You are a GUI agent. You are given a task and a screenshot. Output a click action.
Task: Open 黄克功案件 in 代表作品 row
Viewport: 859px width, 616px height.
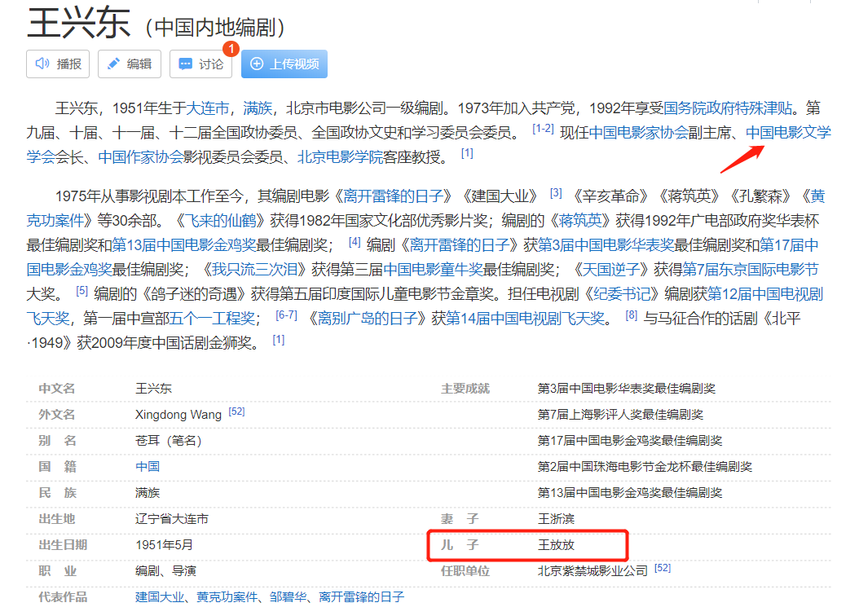click(x=227, y=596)
